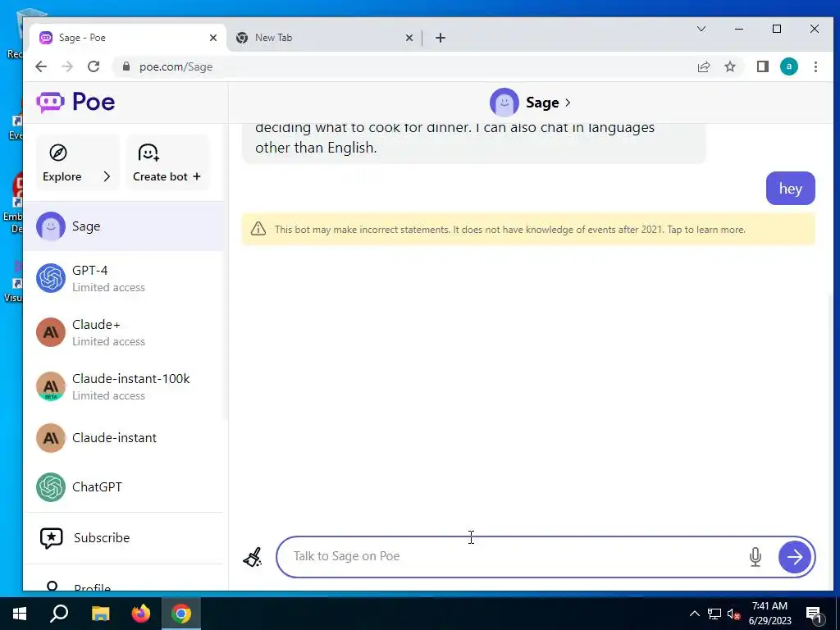Click the microphone voice input icon
The width and height of the screenshot is (840, 630).
coord(756,557)
